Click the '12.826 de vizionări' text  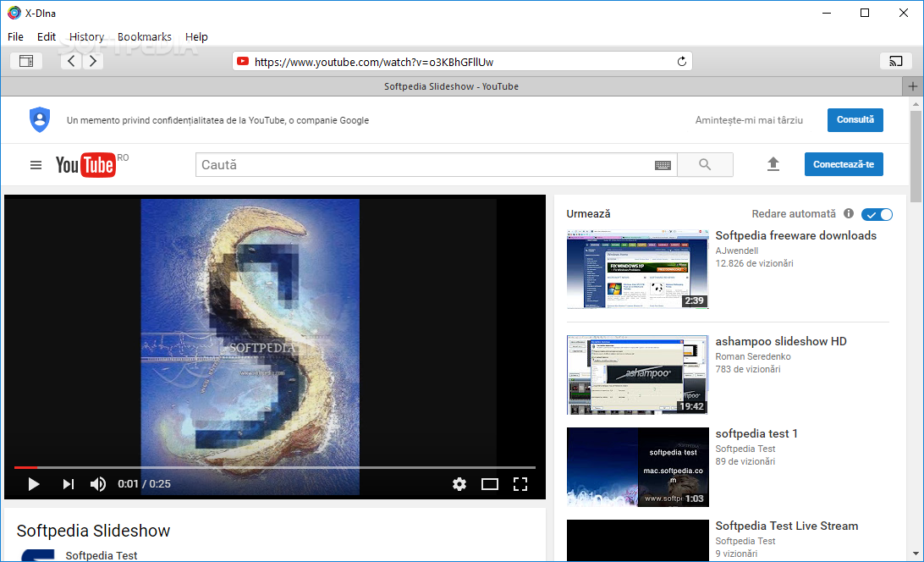(754, 263)
